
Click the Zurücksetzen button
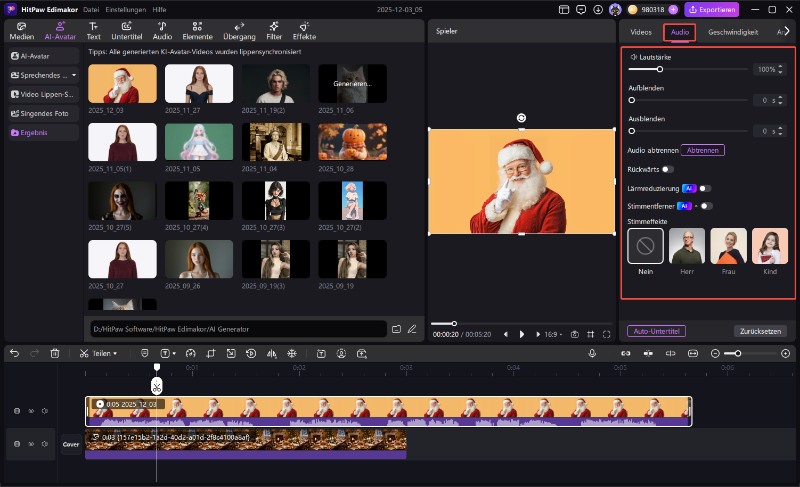pyautogui.click(x=760, y=331)
